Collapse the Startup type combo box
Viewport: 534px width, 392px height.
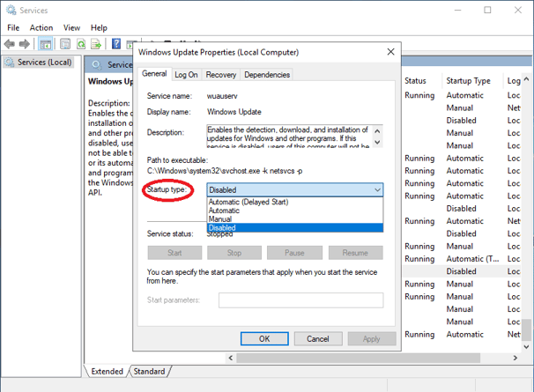click(377, 189)
